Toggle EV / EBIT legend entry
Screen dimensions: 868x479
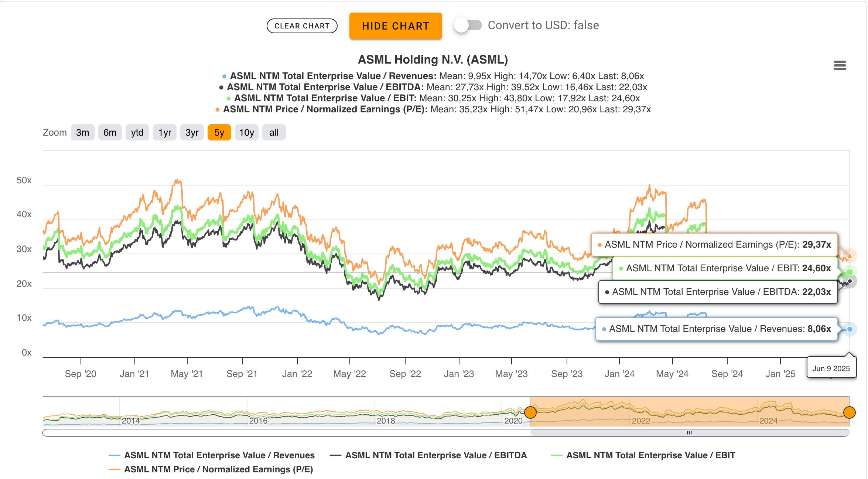click(x=650, y=455)
